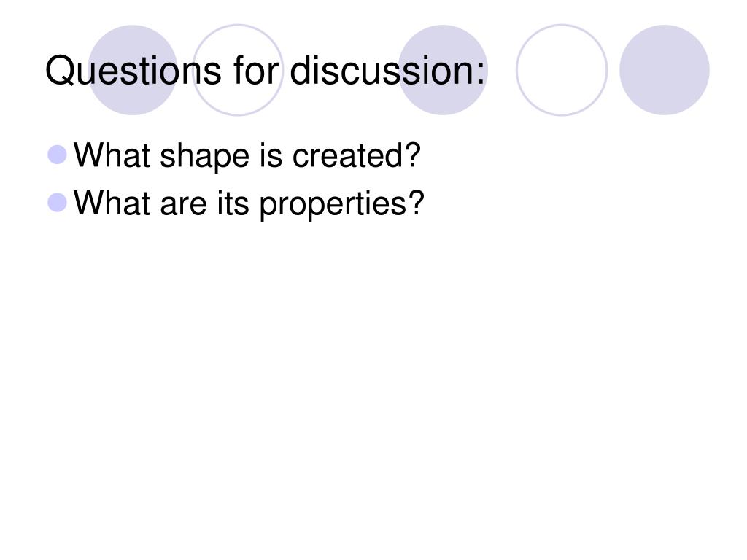
Task: Click the rightmost filled lavender circle
Action: (x=665, y=70)
